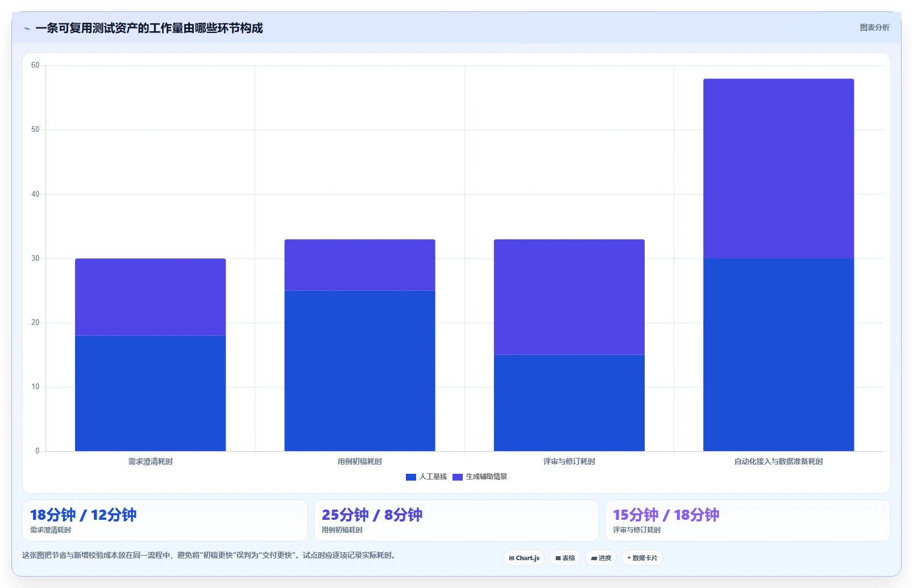Click the y-axis tick label 10

pyautogui.click(x=35, y=387)
